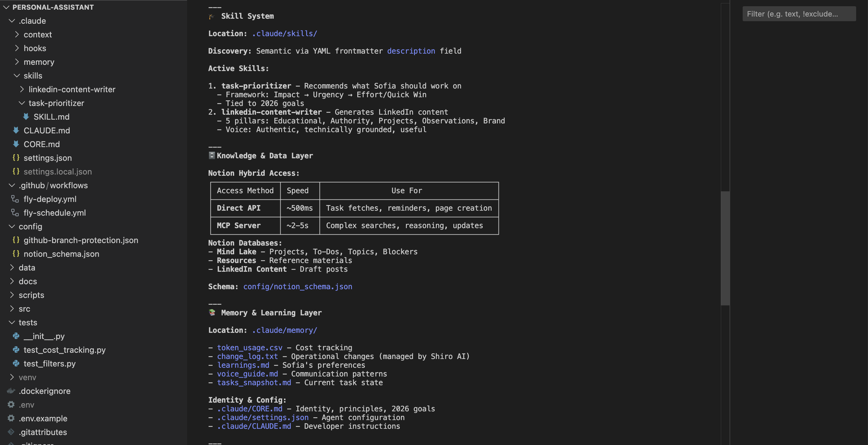This screenshot has height=445, width=868.
Task: Collapse the skills folder
Action: click(x=17, y=75)
